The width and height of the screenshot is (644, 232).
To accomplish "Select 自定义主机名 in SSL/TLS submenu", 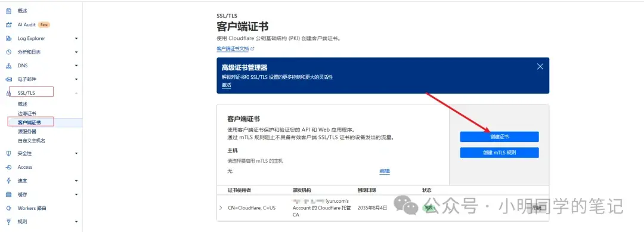I will (31, 140).
